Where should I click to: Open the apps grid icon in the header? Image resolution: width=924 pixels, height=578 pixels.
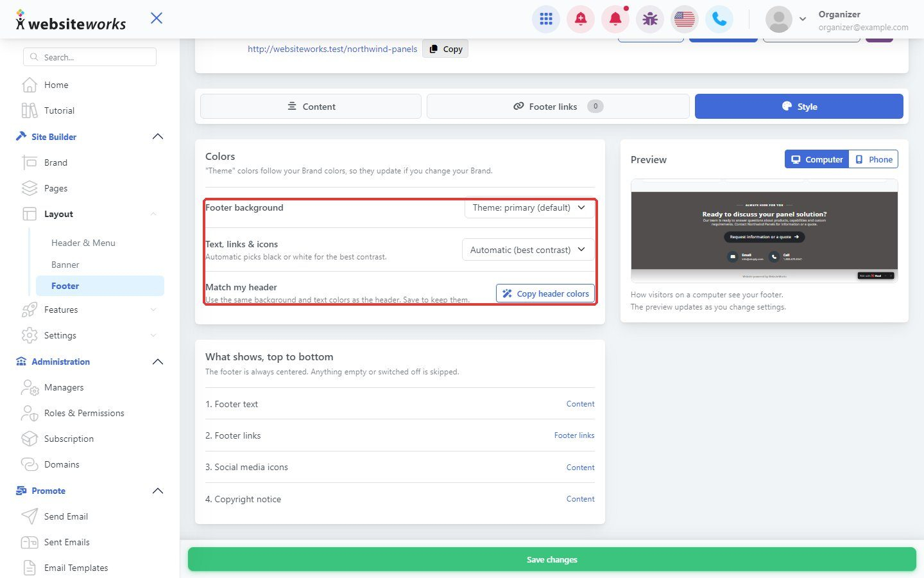point(546,19)
